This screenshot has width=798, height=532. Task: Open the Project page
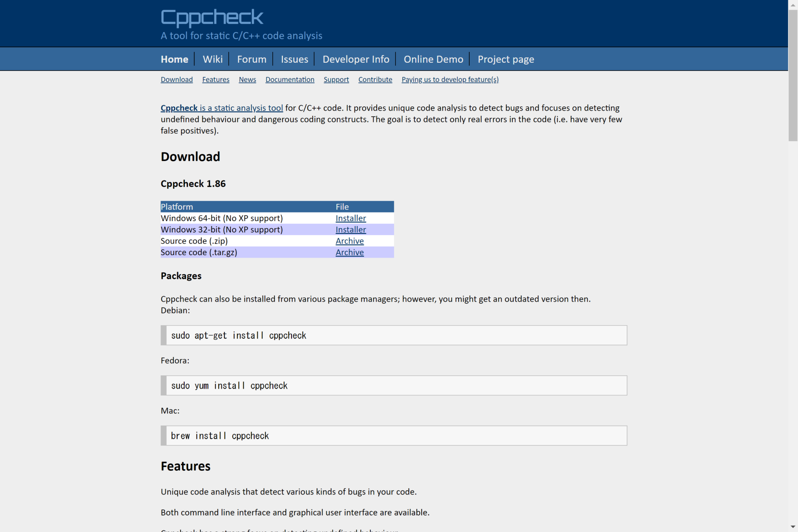pyautogui.click(x=505, y=59)
